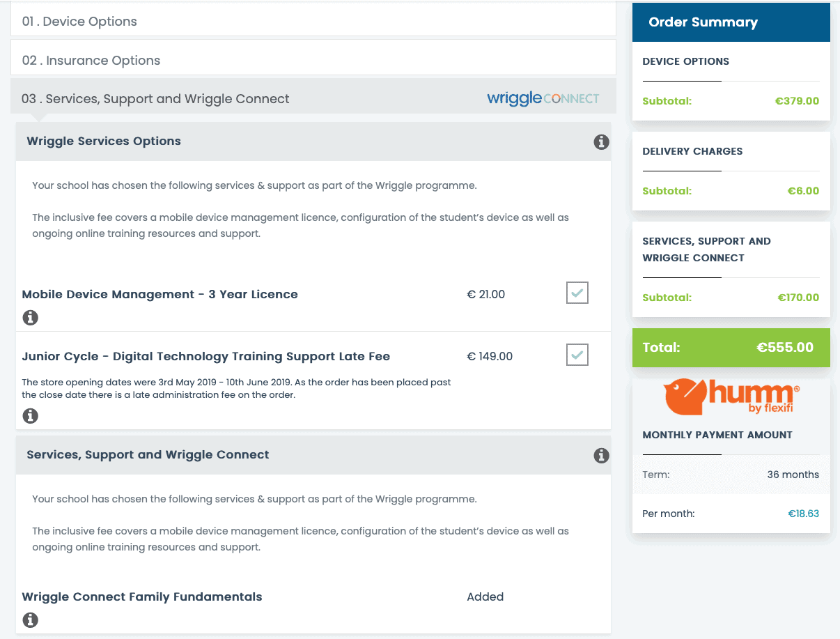Open info icon under Wriggle Connect Family Fundamentals
Screen dimensions: 840x639
tap(30, 619)
